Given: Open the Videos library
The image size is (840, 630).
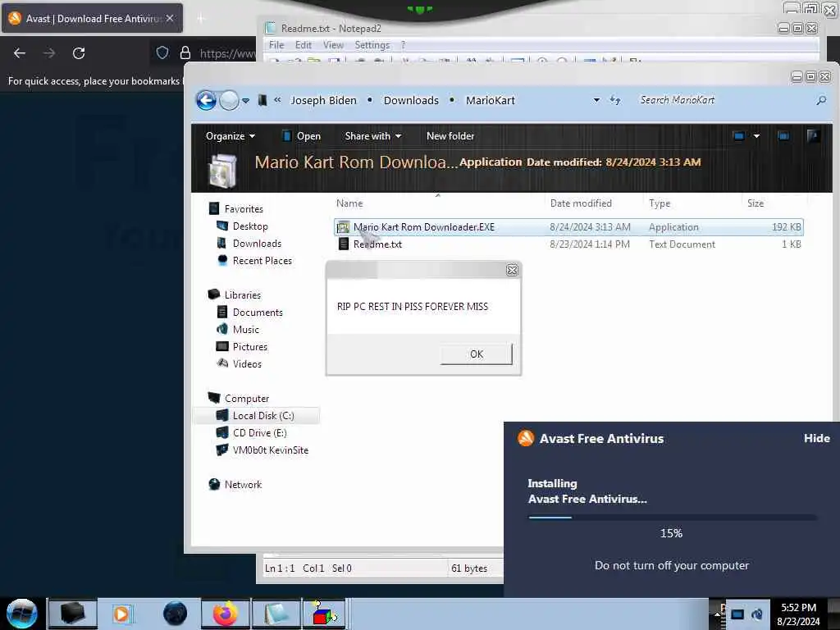Looking at the screenshot, I should (247, 363).
